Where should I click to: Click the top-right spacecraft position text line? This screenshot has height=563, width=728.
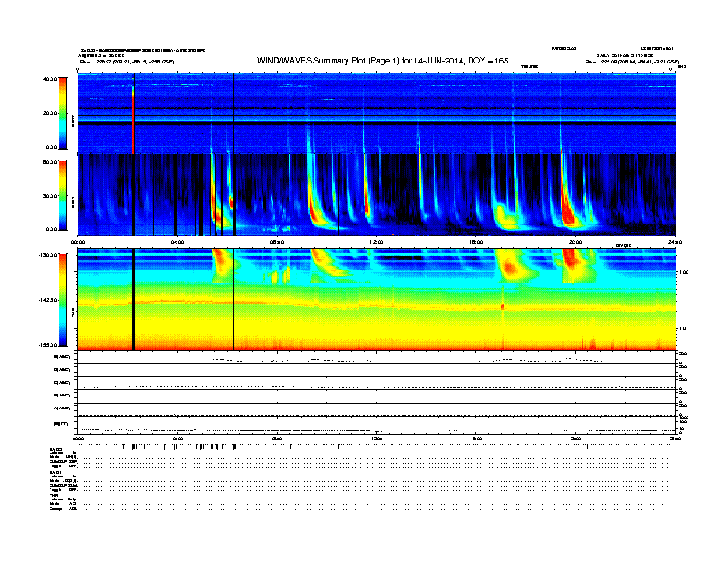click(632, 62)
